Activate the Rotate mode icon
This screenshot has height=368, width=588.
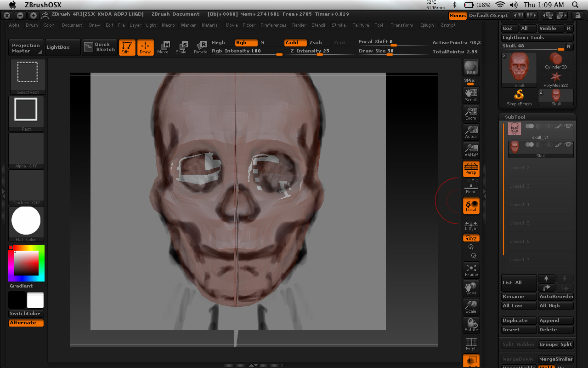click(x=200, y=47)
